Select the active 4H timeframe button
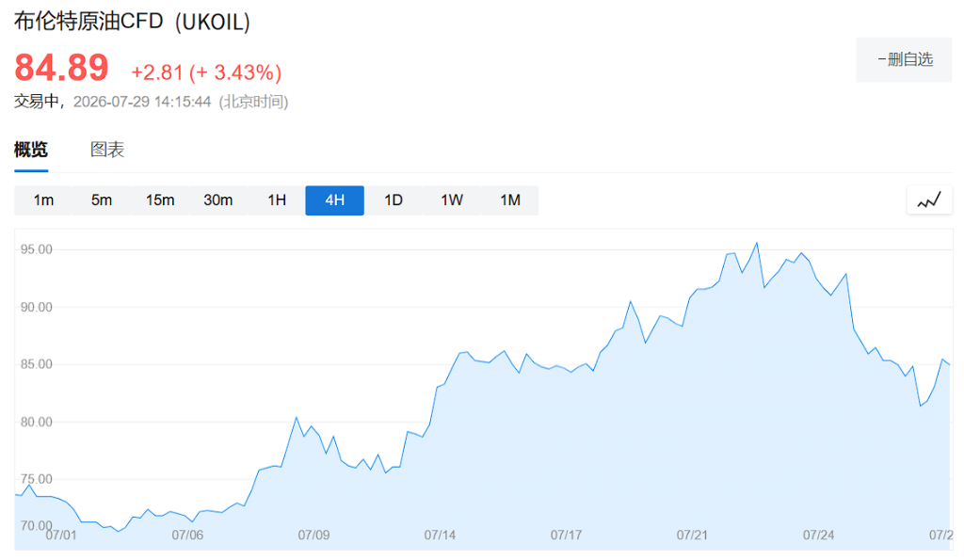964x560 pixels. click(x=334, y=200)
